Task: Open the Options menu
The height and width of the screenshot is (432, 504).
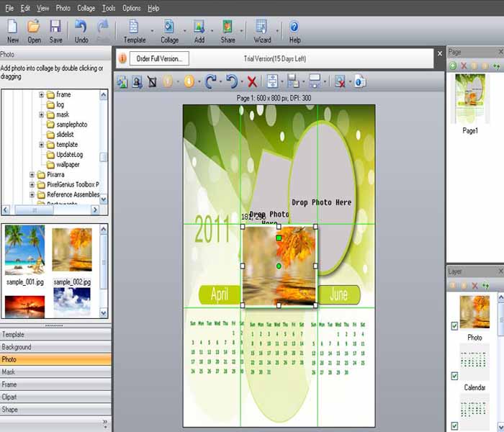Action: coord(132,8)
